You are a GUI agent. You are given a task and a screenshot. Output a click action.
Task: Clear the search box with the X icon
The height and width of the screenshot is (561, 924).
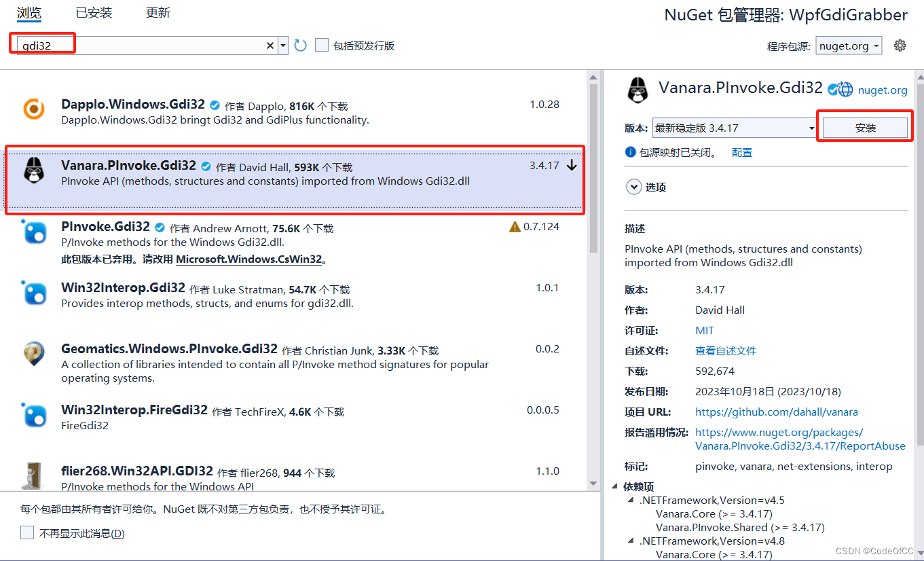pos(270,46)
